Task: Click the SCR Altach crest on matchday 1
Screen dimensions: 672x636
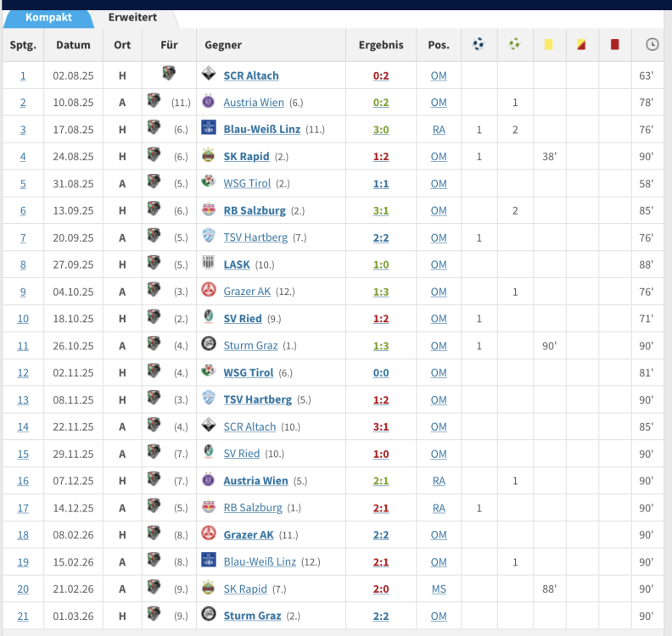Action: [x=209, y=75]
